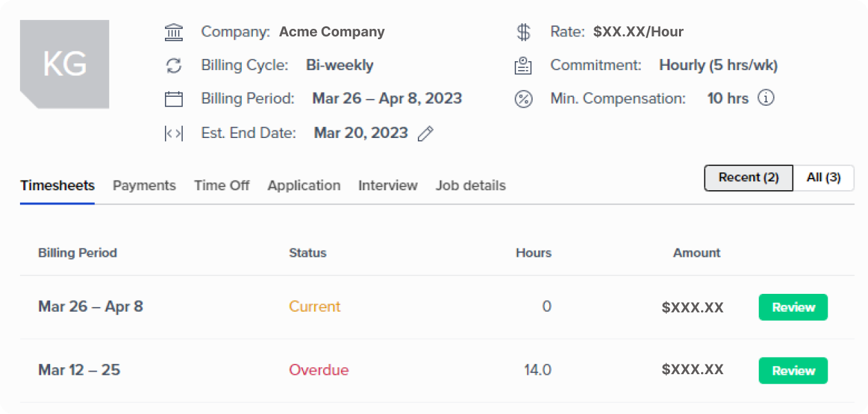Click the percent icon beside Min. Compensation
The height and width of the screenshot is (414, 868).
point(524,99)
